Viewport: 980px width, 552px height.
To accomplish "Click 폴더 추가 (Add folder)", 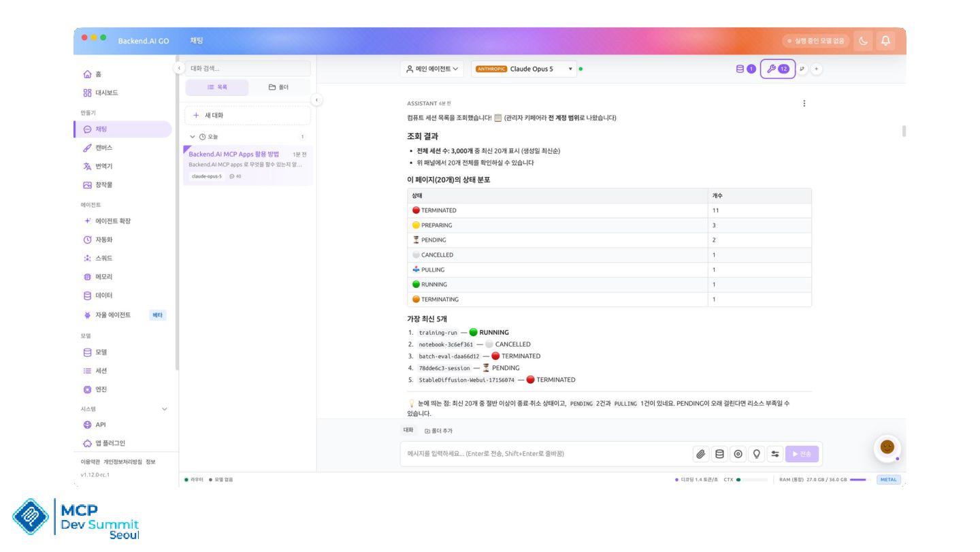I will coord(438,431).
